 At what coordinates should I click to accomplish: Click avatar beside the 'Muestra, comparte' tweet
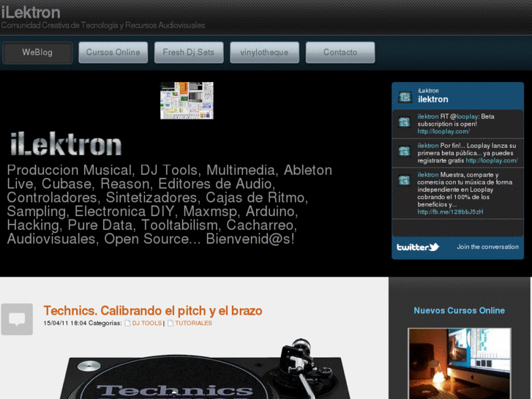click(x=404, y=180)
